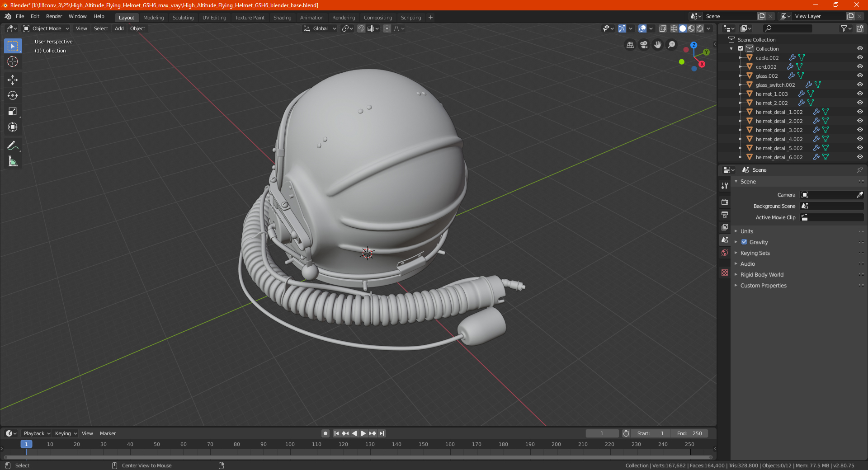
Task: Toggle snapping magnet icon
Action: point(361,28)
